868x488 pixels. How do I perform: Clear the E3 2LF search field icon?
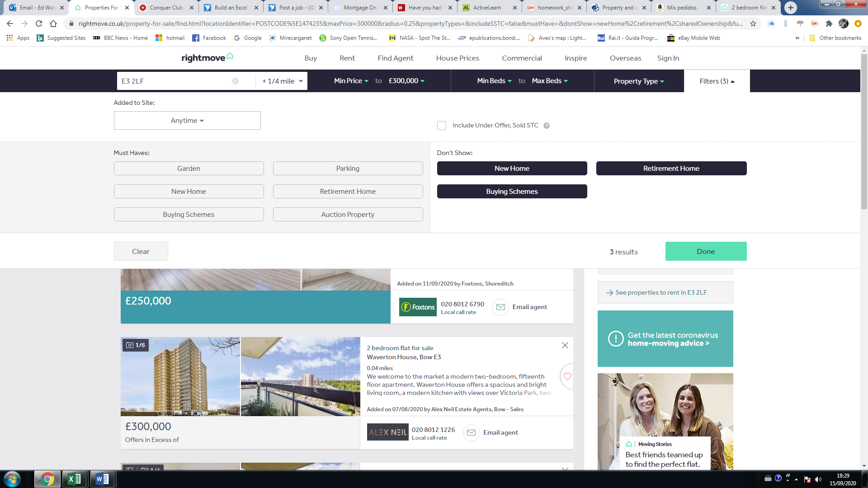point(235,81)
